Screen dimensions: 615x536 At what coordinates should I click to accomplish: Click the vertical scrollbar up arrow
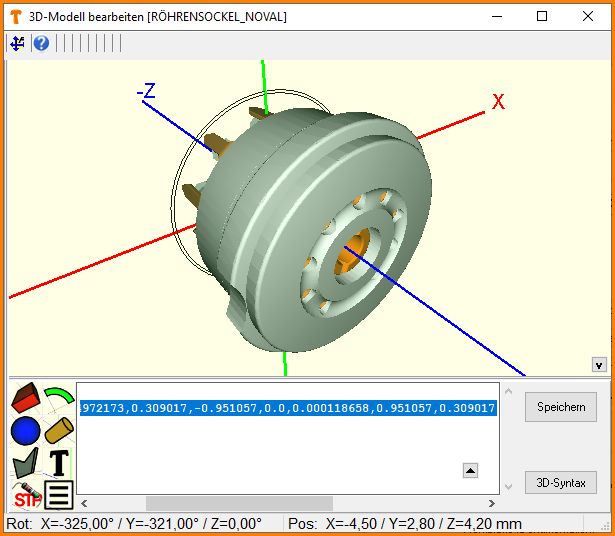click(x=508, y=391)
